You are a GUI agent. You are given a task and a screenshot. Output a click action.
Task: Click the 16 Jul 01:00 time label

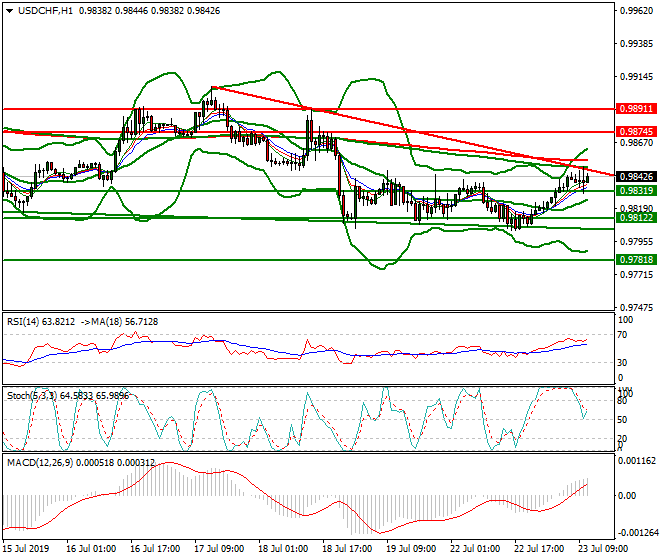point(91,549)
